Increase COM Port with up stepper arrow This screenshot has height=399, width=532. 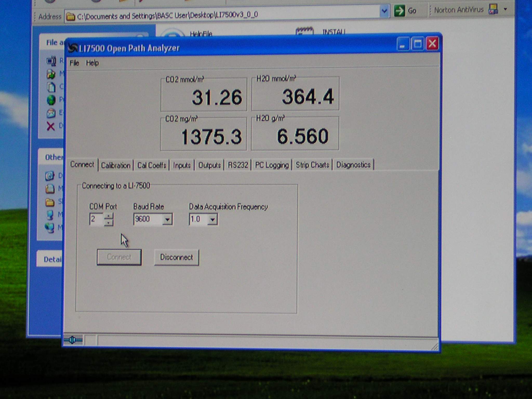coord(109,216)
